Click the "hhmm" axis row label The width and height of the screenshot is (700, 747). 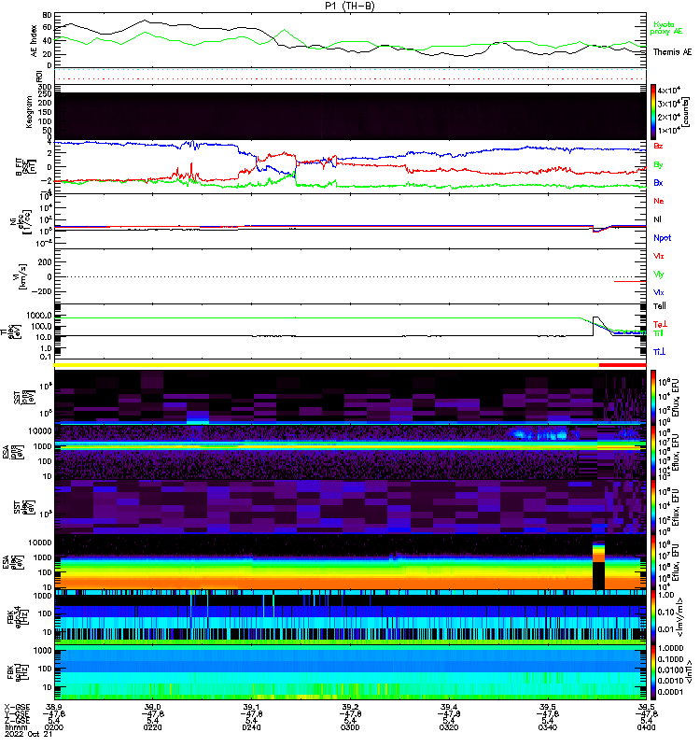14,727
